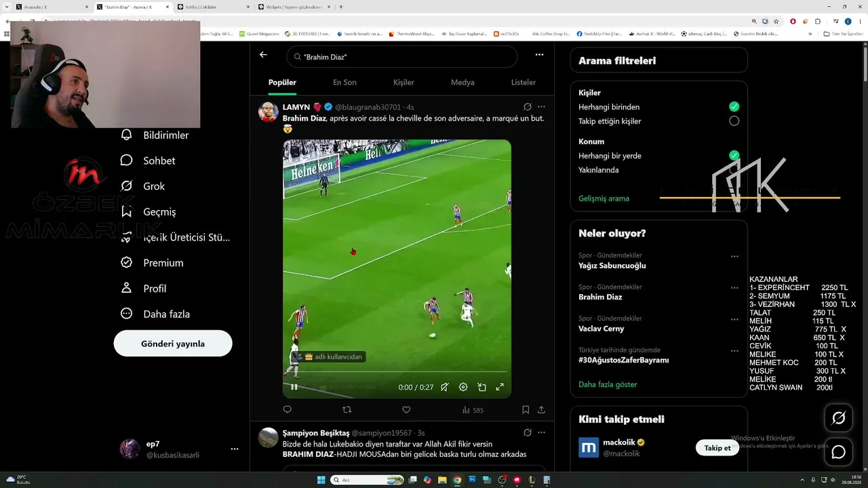Enter picture-in-picture for the video
868x488 pixels.
[481, 387]
